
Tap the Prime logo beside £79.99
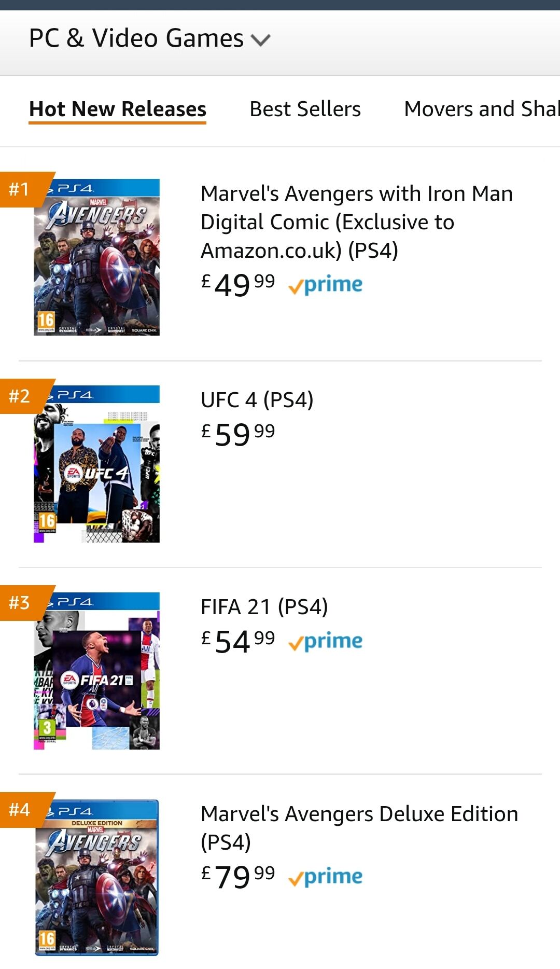click(x=325, y=877)
